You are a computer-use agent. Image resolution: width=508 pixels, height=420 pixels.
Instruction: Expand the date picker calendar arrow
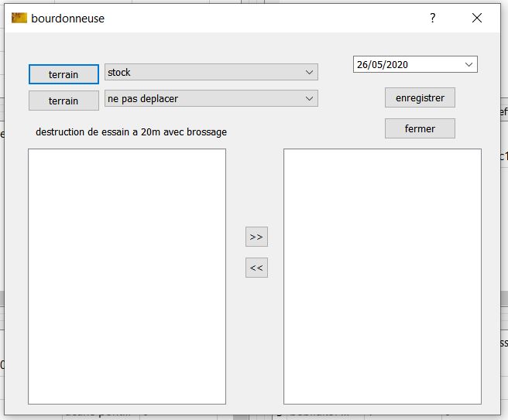point(469,65)
